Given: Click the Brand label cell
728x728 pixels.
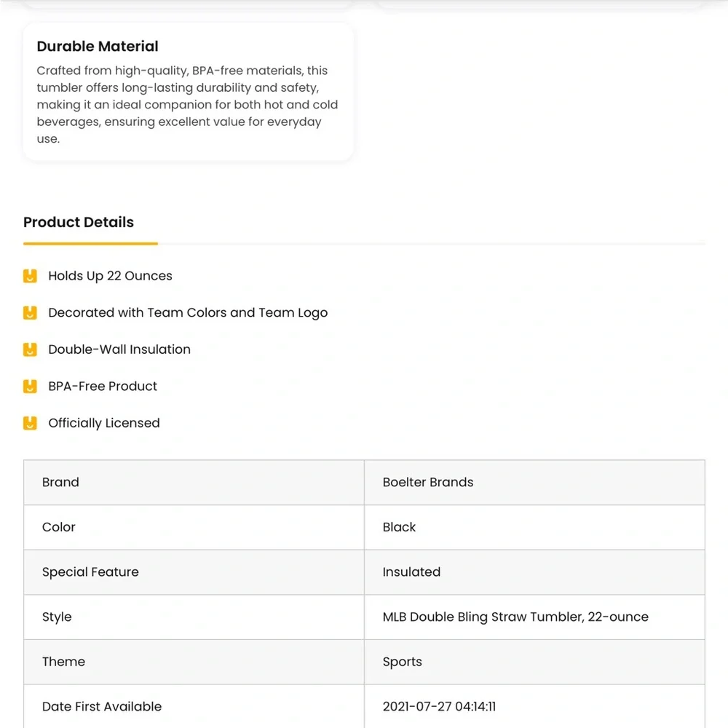Looking at the screenshot, I should pyautogui.click(x=194, y=483).
